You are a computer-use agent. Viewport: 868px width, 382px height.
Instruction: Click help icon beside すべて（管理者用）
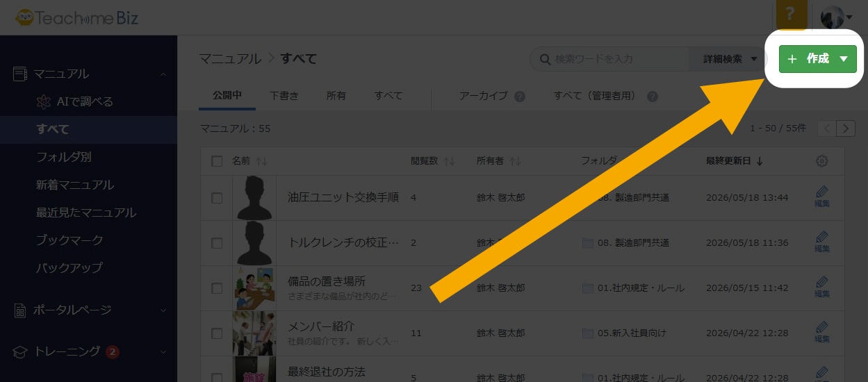tap(652, 97)
